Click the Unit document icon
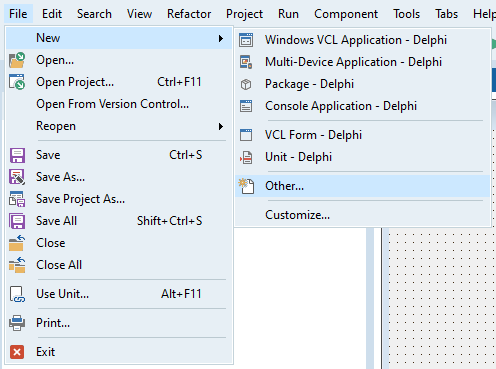This screenshot has height=369, width=496. 246,157
